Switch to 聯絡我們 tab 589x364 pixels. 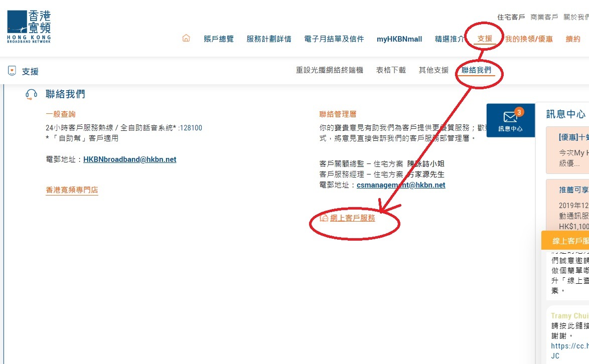pos(476,70)
